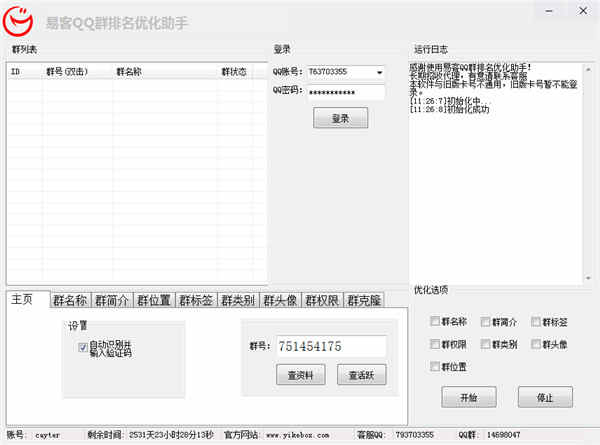Screen dimensions: 600x445
Task: Open the 群名称 tab
Action: tap(70, 300)
